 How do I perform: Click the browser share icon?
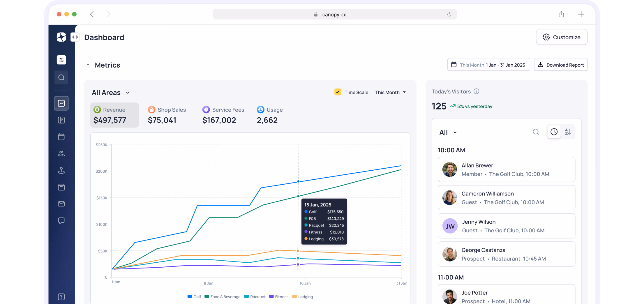coord(561,14)
